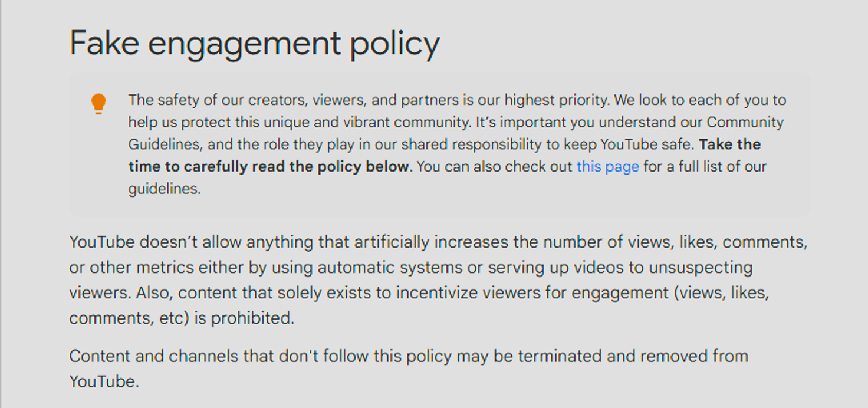This screenshot has height=408, width=868.
Task: Open the "this page" hyperlink
Action: click(x=607, y=167)
